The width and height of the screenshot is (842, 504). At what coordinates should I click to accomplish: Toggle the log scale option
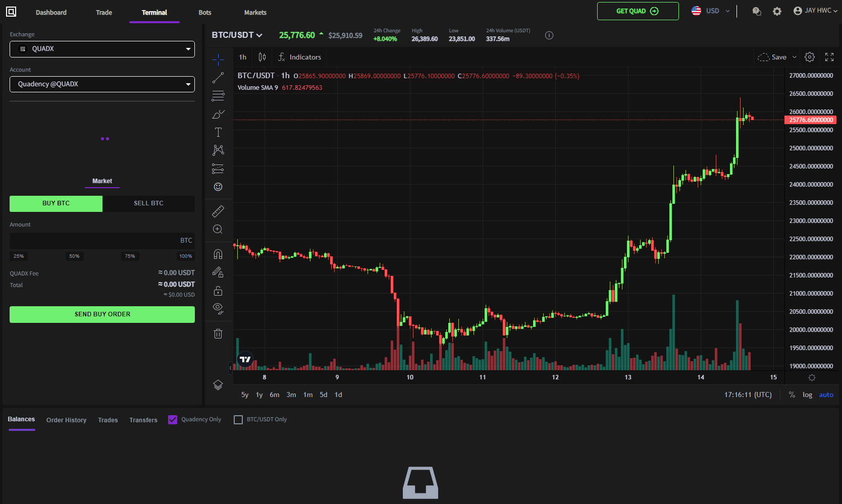807,395
